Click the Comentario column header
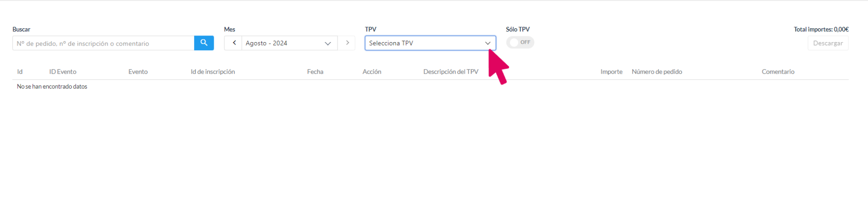The width and height of the screenshot is (868, 224). point(778,72)
